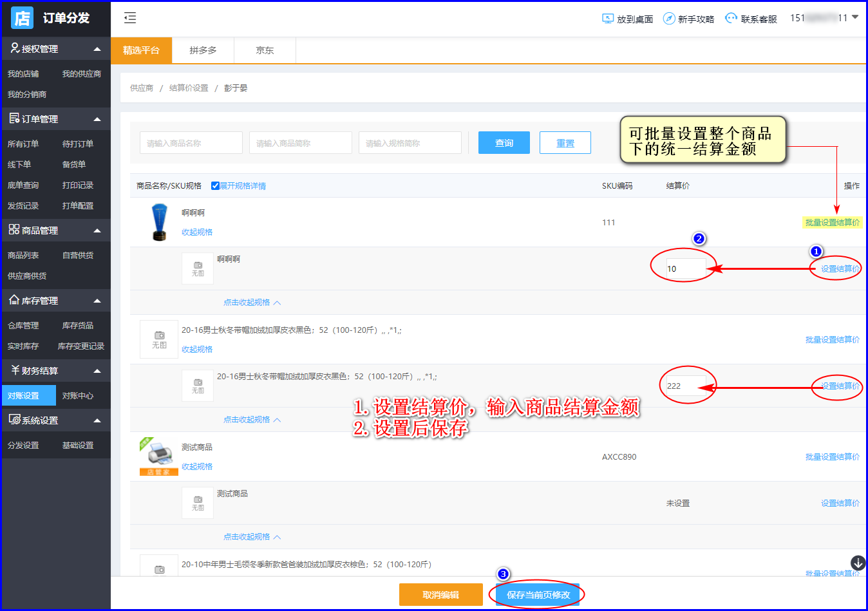Click the 测试商品 printer product image
The image size is (868, 611).
[158, 456]
